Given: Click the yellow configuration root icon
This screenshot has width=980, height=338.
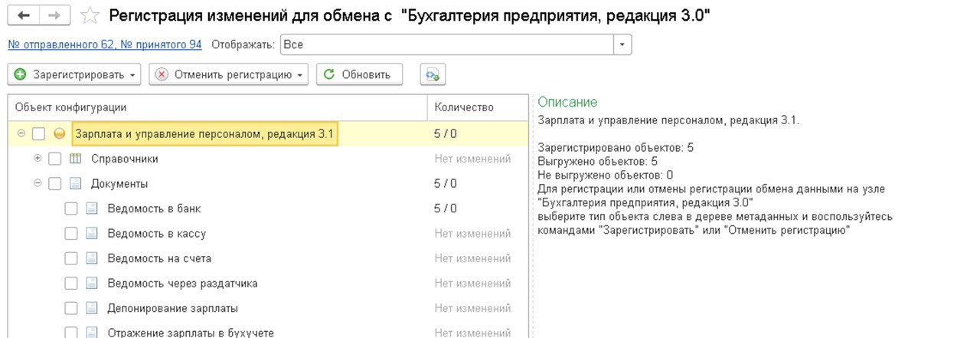Looking at the screenshot, I should pyautogui.click(x=60, y=134).
